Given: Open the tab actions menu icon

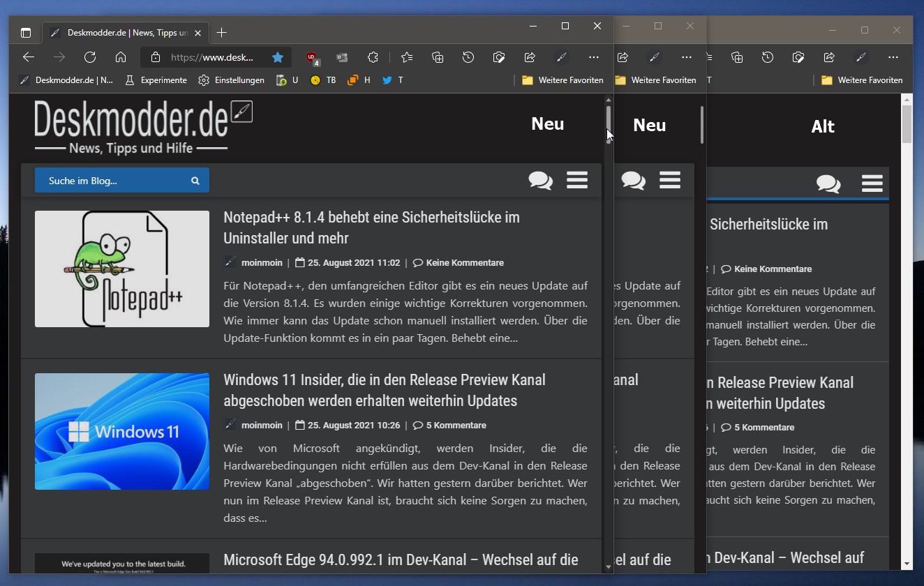Looking at the screenshot, I should [x=26, y=33].
